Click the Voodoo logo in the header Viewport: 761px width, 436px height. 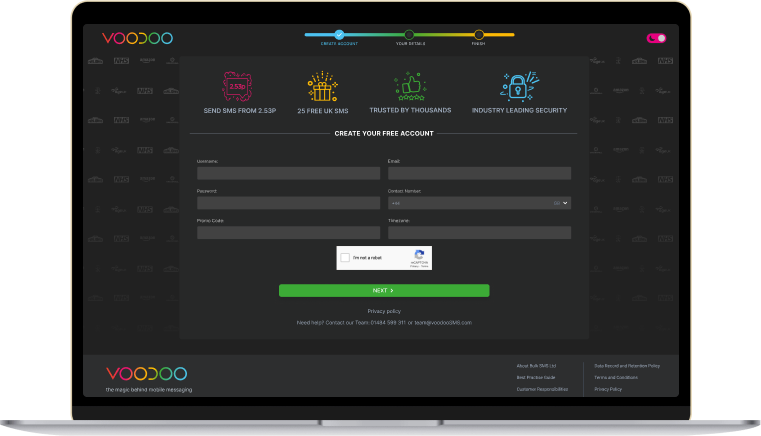click(x=137, y=38)
